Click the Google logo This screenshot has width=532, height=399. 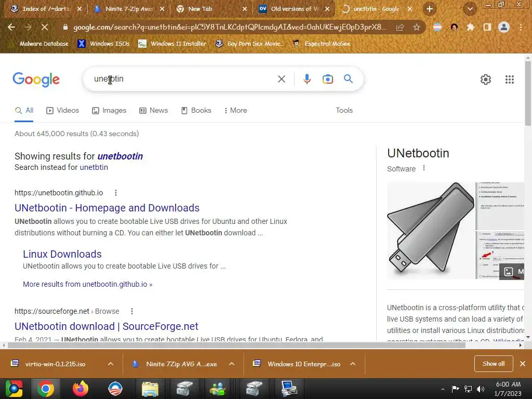point(36,79)
